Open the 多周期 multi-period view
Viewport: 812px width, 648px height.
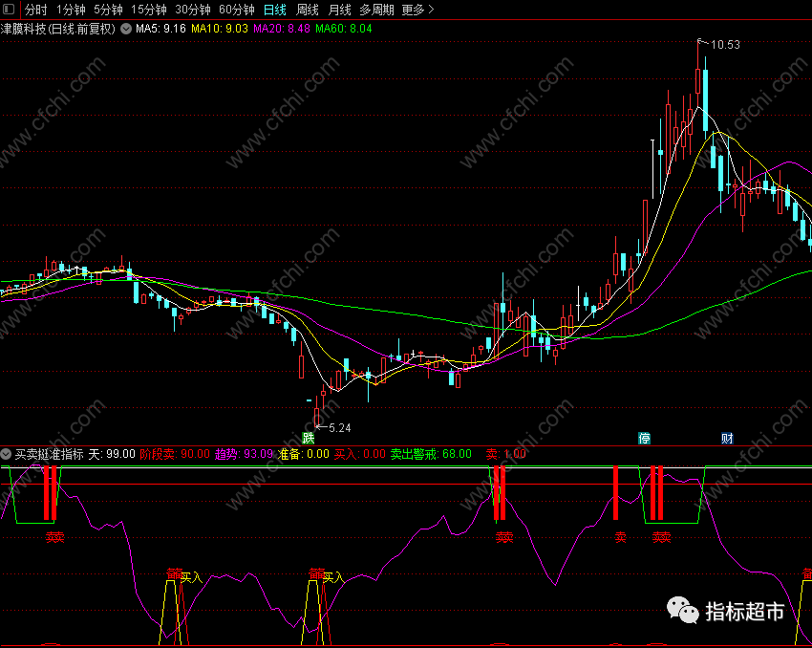377,10
